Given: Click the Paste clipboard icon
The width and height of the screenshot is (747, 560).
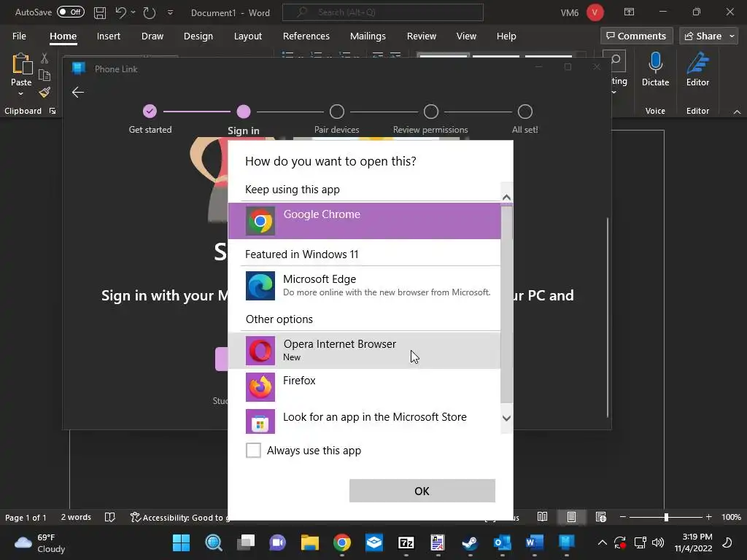Looking at the screenshot, I should click(x=21, y=64).
